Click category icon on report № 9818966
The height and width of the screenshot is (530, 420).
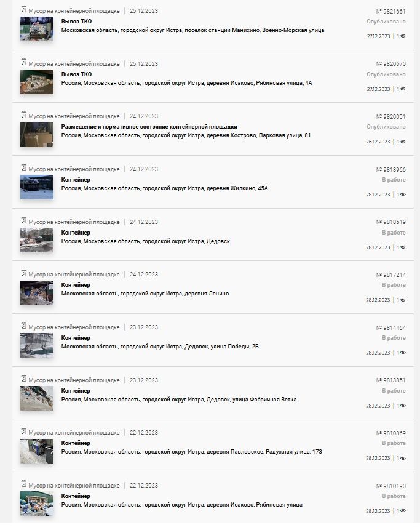[x=23, y=167]
